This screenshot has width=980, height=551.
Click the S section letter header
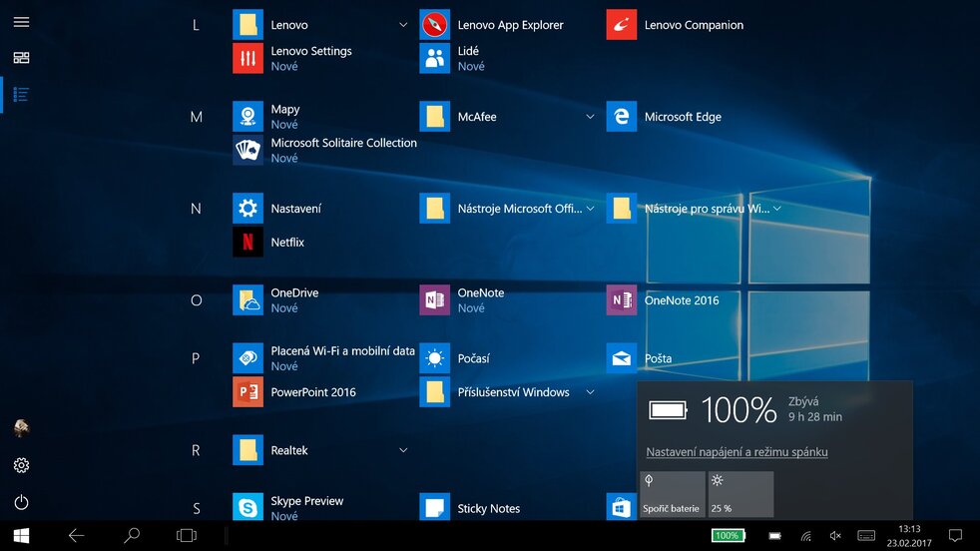(197, 508)
